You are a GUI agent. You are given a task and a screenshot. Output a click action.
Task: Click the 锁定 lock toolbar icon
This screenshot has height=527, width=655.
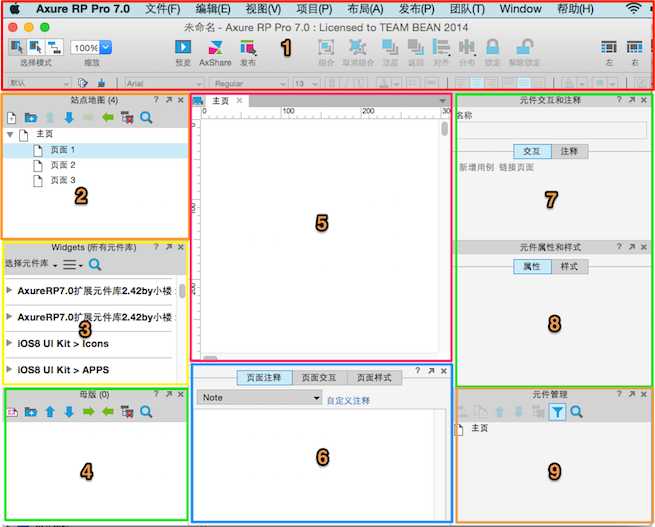[493, 47]
